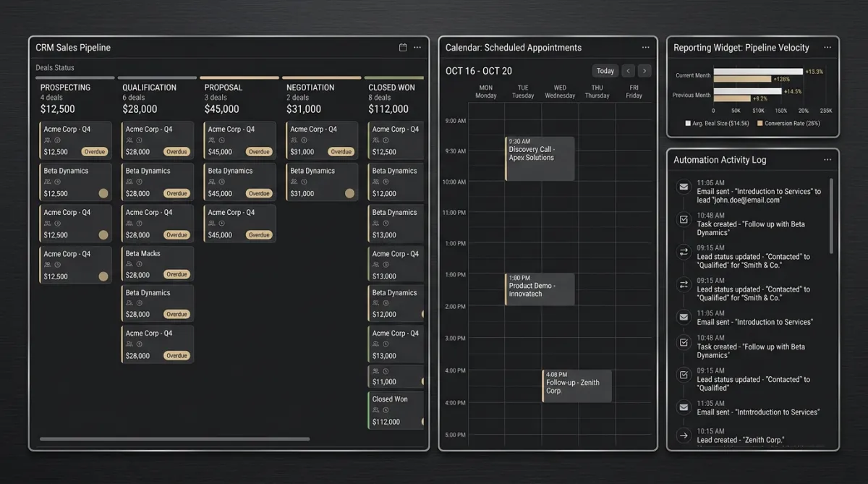This screenshot has width=868, height=484.
Task: Open the Closed Won $112,000 deal card
Action: click(x=396, y=410)
